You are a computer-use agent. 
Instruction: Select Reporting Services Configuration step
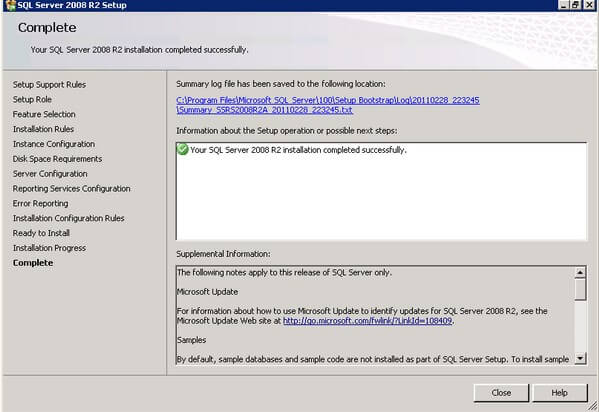pos(71,189)
